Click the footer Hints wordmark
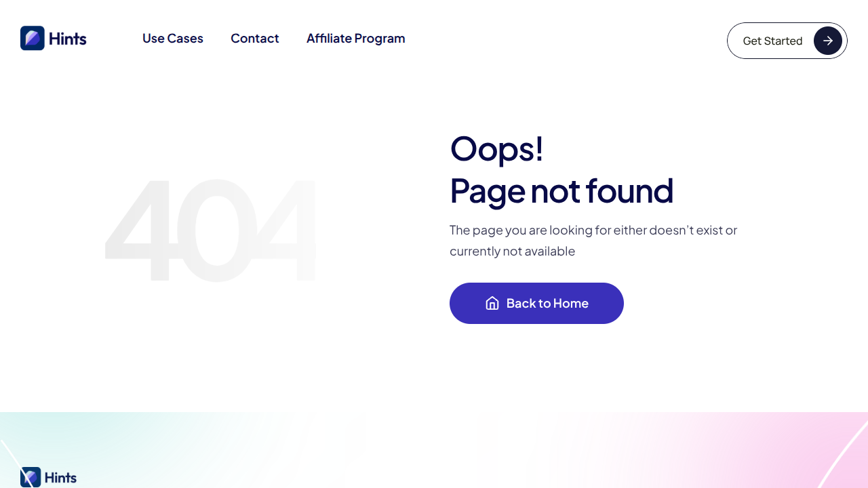The height and width of the screenshot is (488, 868). click(x=61, y=478)
